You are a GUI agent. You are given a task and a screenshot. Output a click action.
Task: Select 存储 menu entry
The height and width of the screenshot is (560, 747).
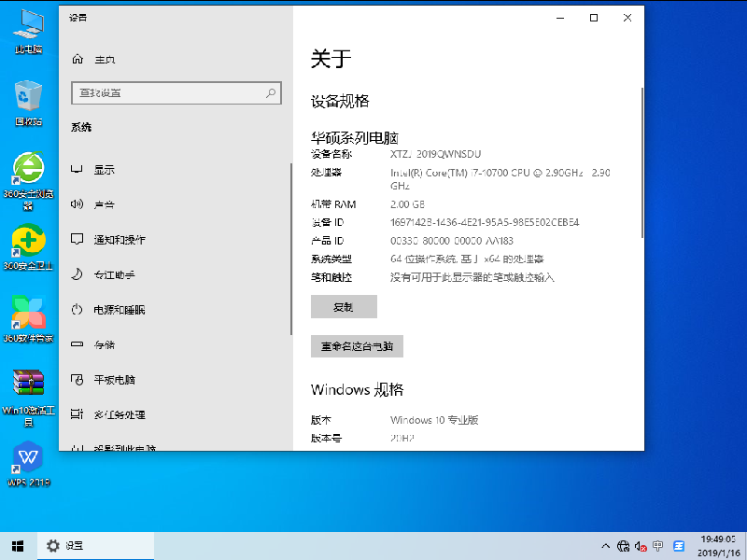pyautogui.click(x=105, y=344)
